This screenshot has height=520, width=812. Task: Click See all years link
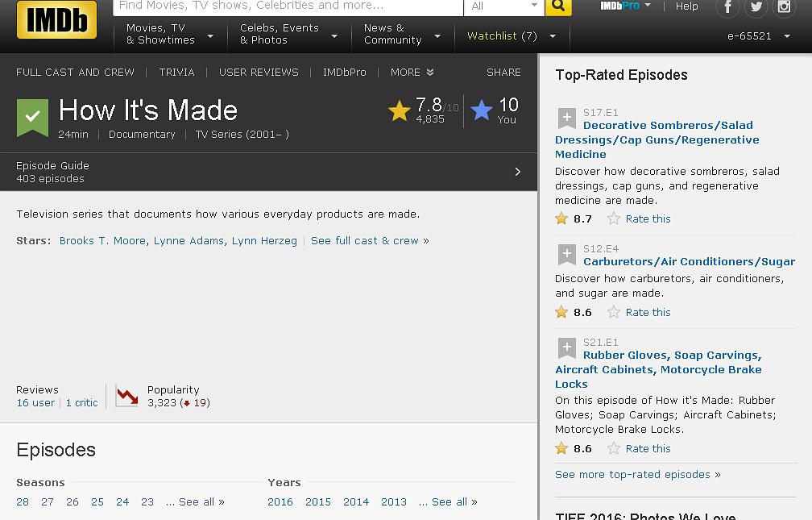pyautogui.click(x=448, y=501)
